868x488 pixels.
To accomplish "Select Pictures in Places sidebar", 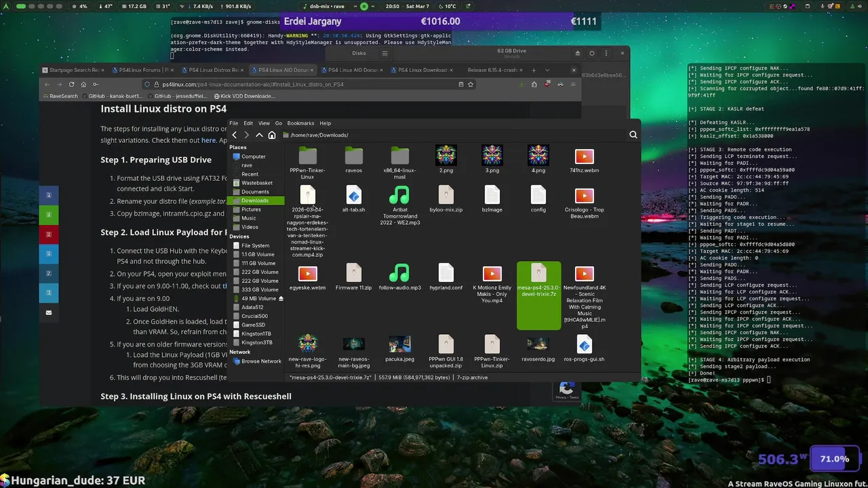I will click(x=251, y=209).
